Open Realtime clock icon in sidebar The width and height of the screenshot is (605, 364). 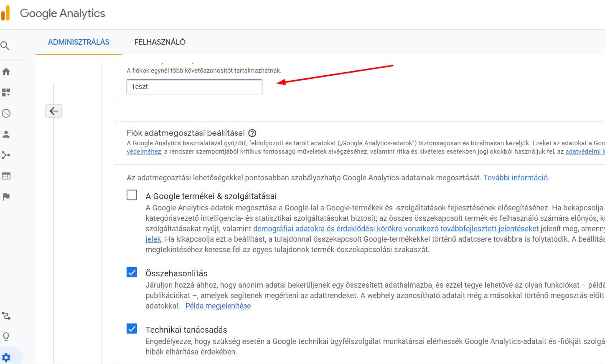coord(6,113)
